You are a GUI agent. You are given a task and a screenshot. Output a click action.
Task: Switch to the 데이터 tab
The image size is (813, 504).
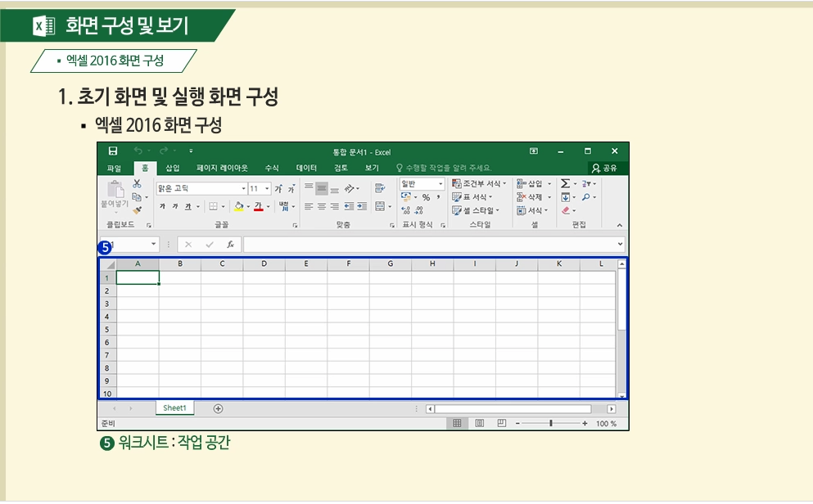[x=306, y=169]
